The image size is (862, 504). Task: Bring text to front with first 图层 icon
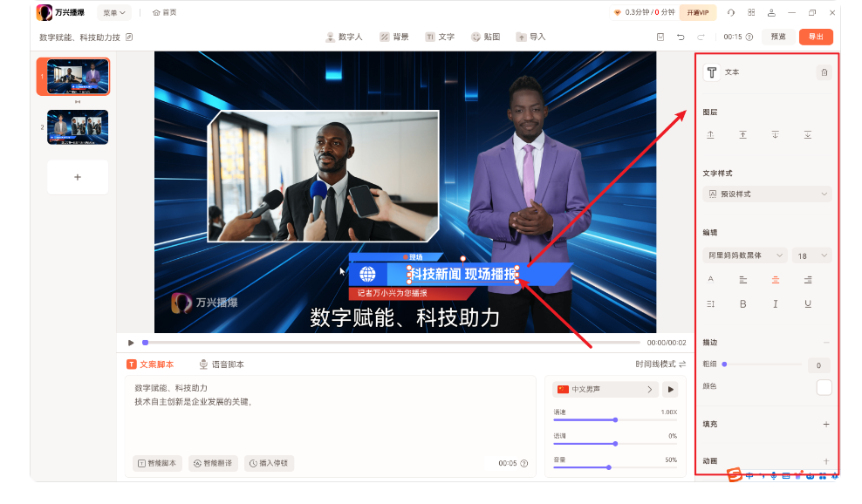(711, 134)
